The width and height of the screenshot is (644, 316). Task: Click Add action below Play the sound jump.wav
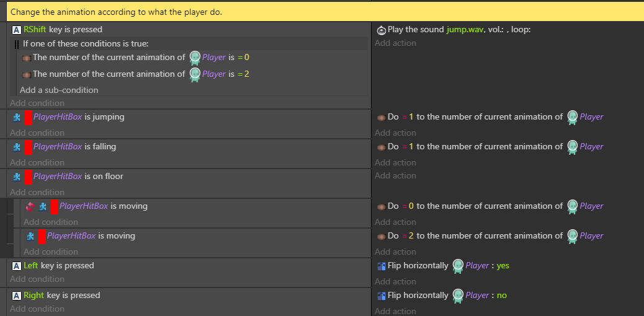tap(395, 43)
